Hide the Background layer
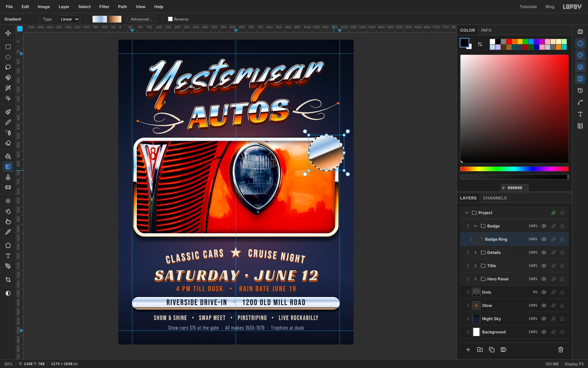588x368 pixels. [x=544, y=332]
